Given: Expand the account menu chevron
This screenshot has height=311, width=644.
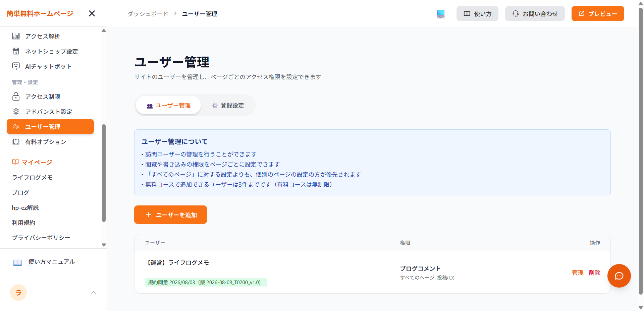Looking at the screenshot, I should 94,293.
